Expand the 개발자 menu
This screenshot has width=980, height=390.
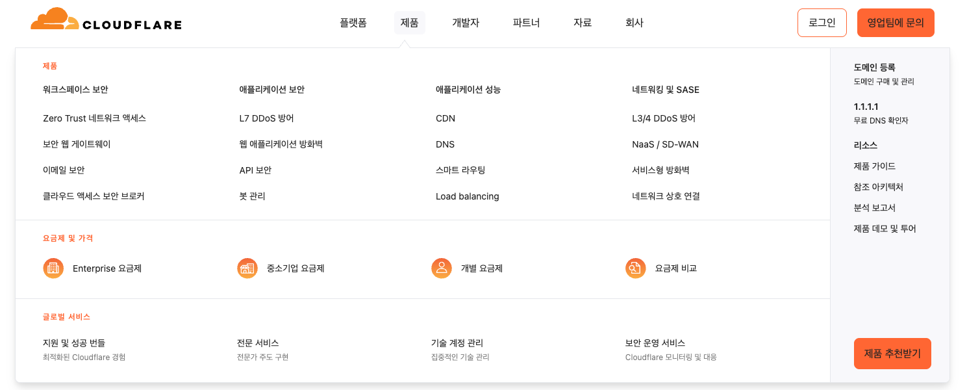tap(465, 22)
